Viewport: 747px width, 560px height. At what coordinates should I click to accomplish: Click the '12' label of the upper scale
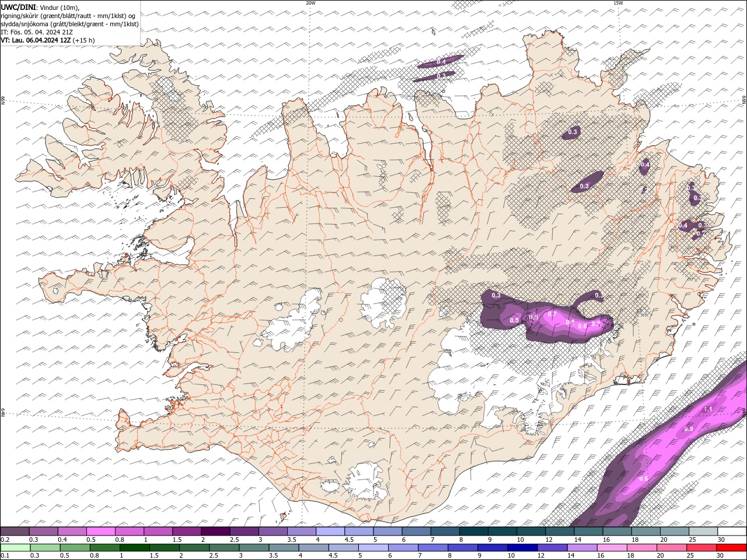tap(549, 540)
